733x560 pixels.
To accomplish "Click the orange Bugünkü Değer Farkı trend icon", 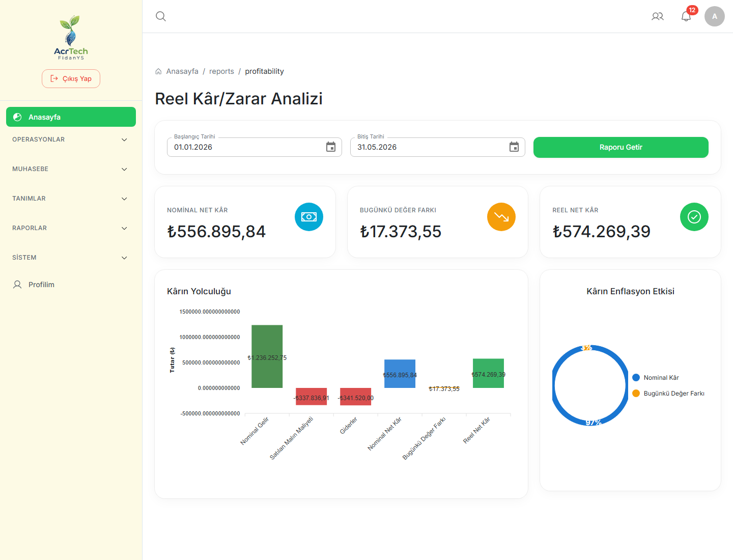I will (501, 217).
